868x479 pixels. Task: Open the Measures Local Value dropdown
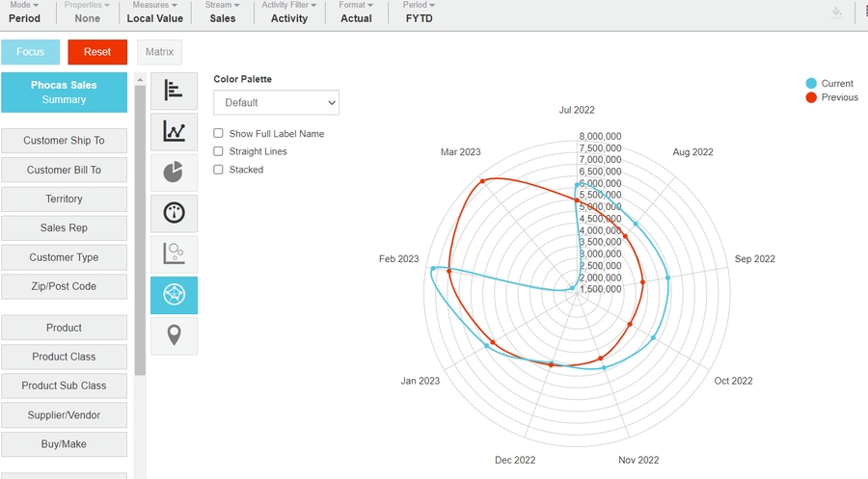pos(154,13)
